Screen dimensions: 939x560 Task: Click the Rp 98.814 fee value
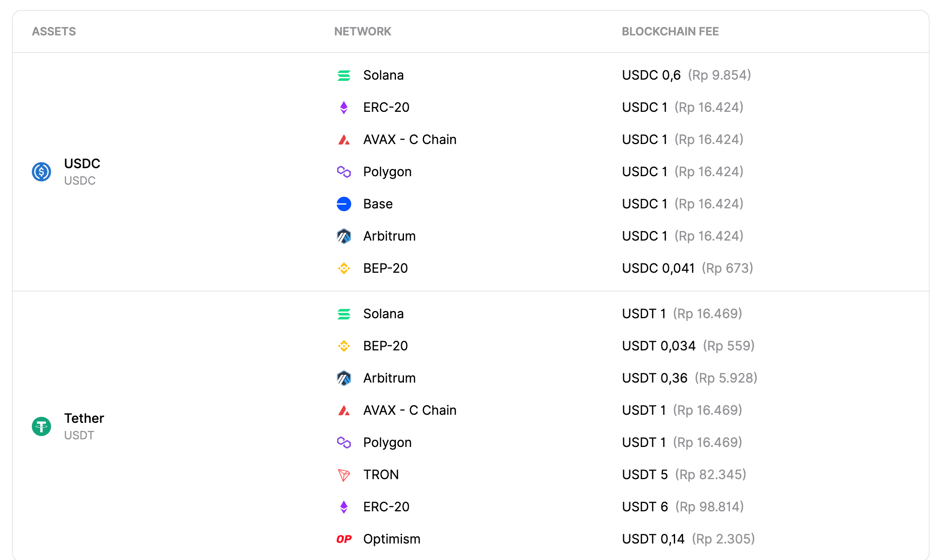click(710, 507)
